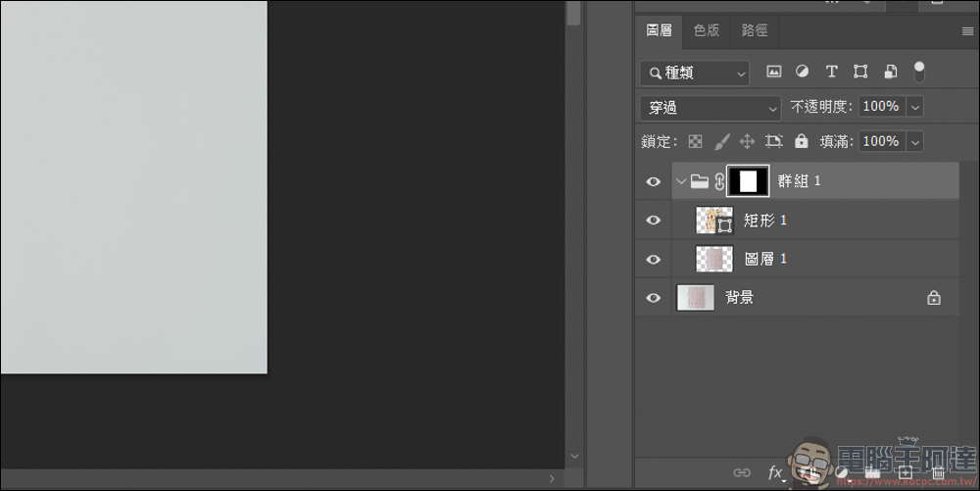Viewport: 980px width, 491px height.
Task: Switch to the 圖層 tab
Action: pos(659,30)
